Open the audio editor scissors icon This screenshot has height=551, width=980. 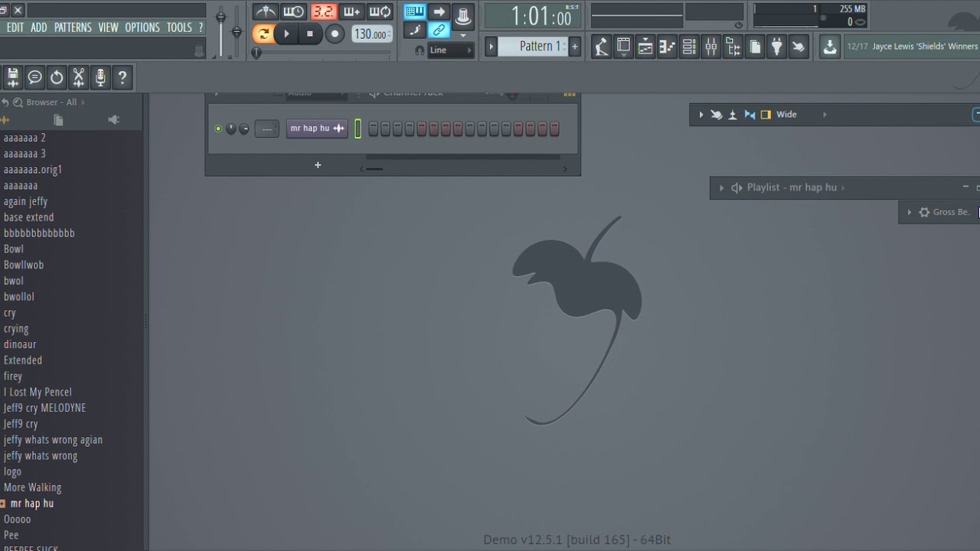coord(78,77)
